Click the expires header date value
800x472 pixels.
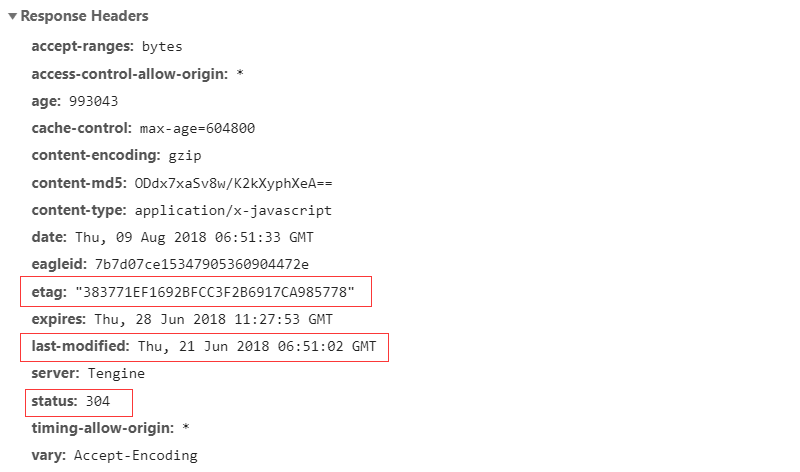point(213,319)
